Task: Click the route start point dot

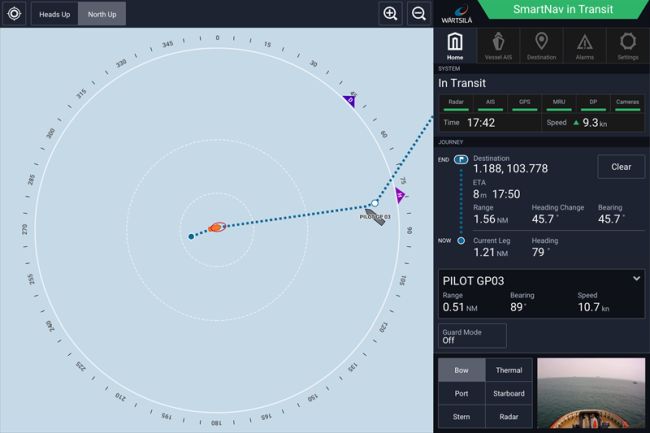Action: point(191,237)
